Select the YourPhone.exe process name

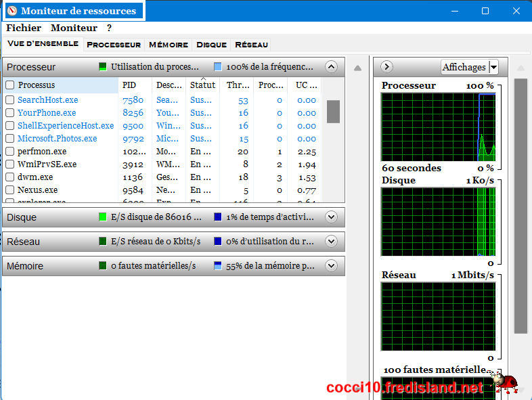[x=47, y=112]
